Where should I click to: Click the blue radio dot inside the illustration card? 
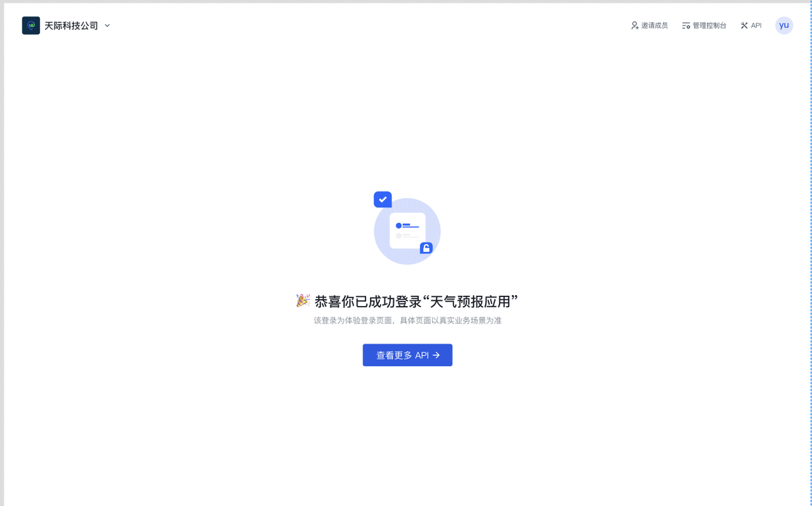click(398, 225)
